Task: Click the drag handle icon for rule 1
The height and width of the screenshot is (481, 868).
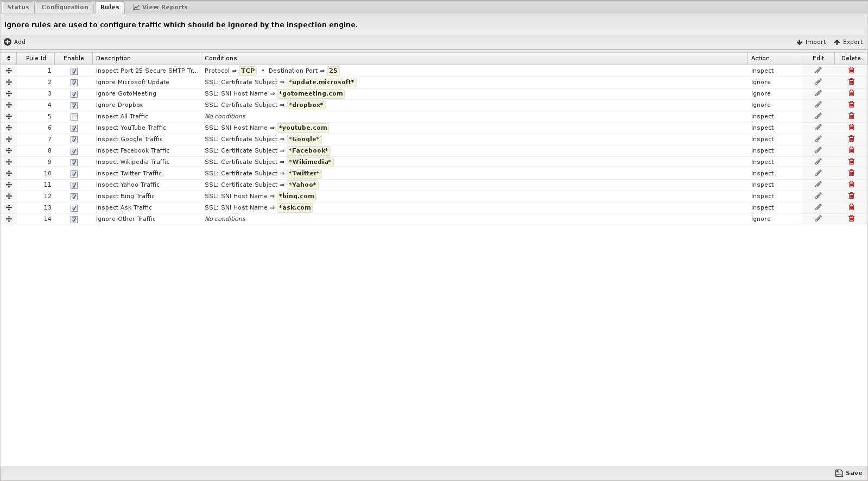Action: click(9, 71)
